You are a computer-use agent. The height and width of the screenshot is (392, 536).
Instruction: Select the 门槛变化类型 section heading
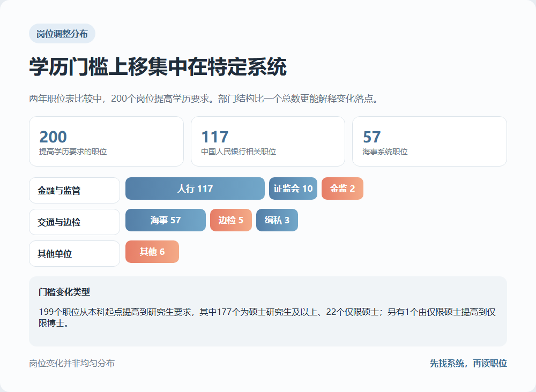tap(64, 292)
